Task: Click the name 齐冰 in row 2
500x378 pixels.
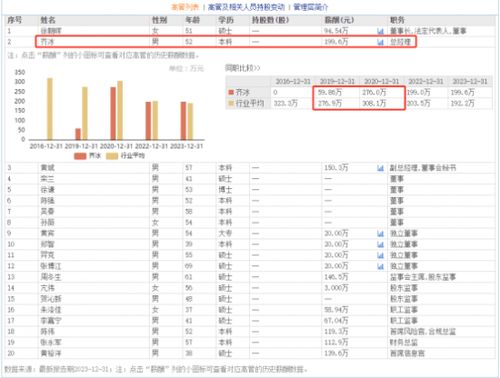Action: pyautogui.click(x=47, y=42)
